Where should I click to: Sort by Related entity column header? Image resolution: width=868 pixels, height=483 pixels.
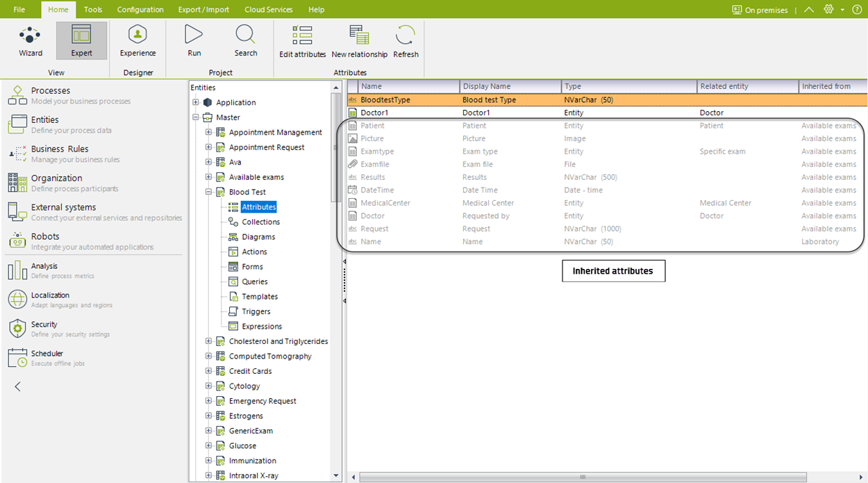pyautogui.click(x=748, y=86)
